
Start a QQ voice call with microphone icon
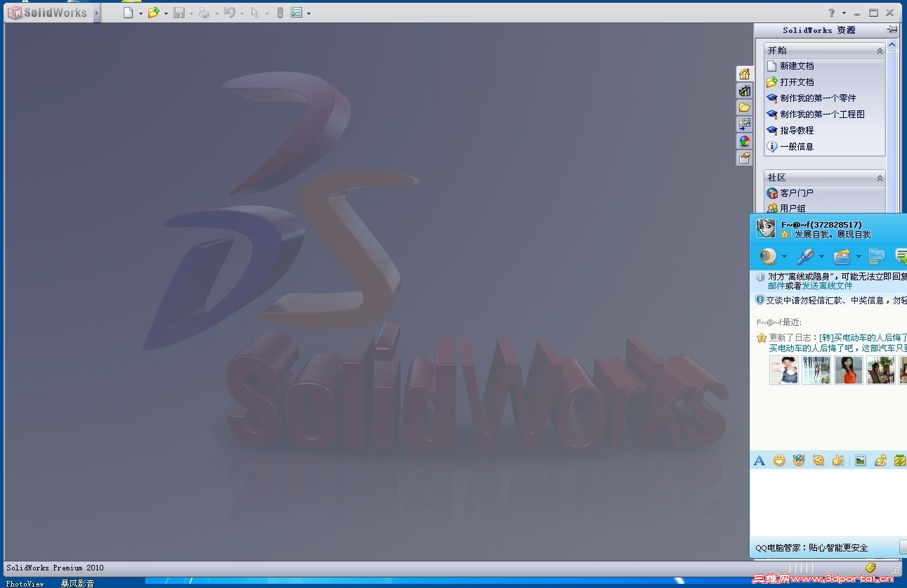[x=805, y=256]
